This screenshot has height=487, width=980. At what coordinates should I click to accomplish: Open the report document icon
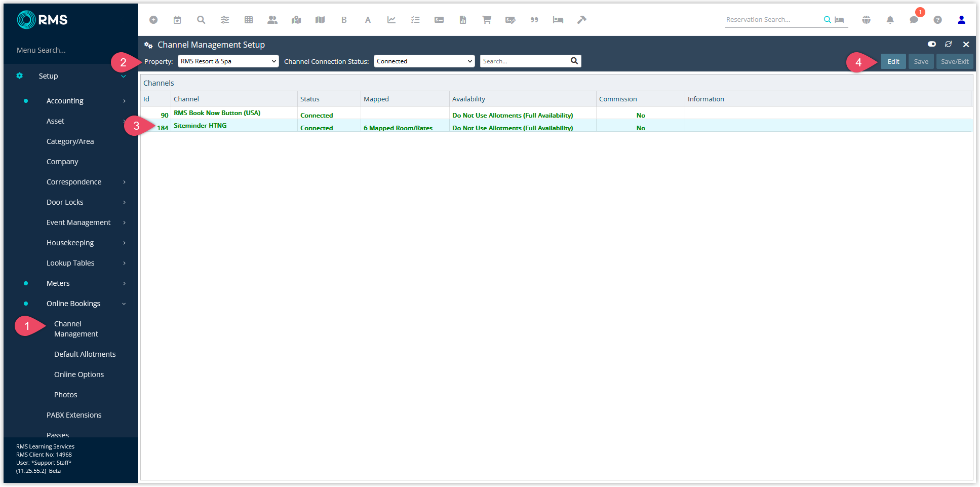[463, 20]
